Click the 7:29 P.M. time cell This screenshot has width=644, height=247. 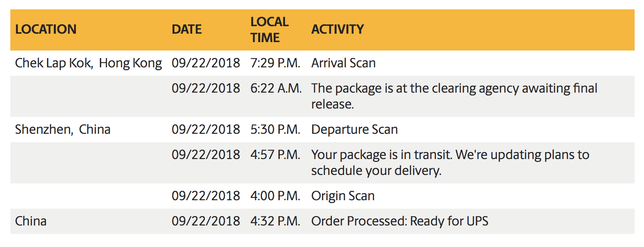pos(275,63)
